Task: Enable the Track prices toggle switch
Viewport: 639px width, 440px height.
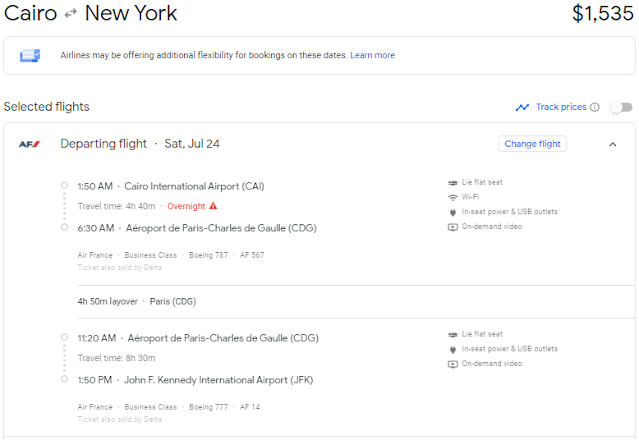Action: coord(621,107)
